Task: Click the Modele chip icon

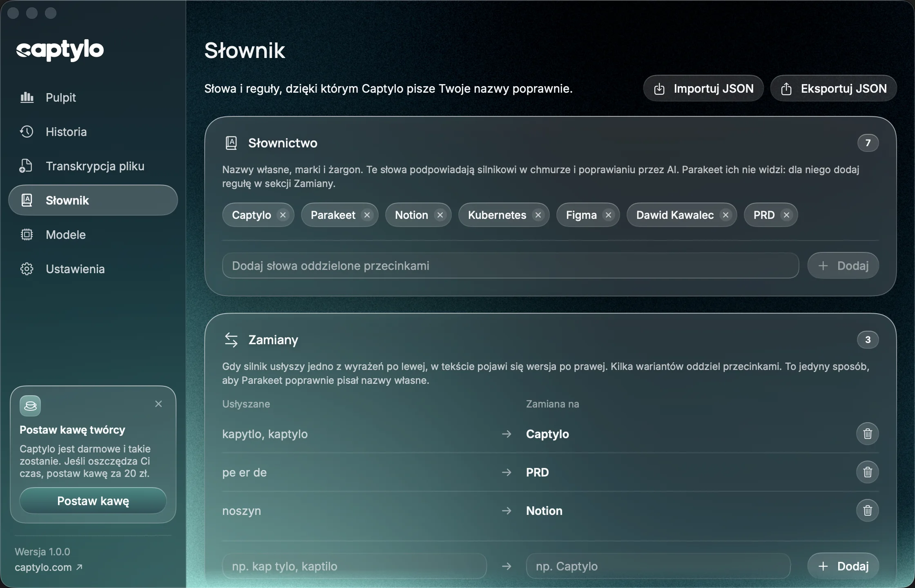Action: pyautogui.click(x=27, y=235)
